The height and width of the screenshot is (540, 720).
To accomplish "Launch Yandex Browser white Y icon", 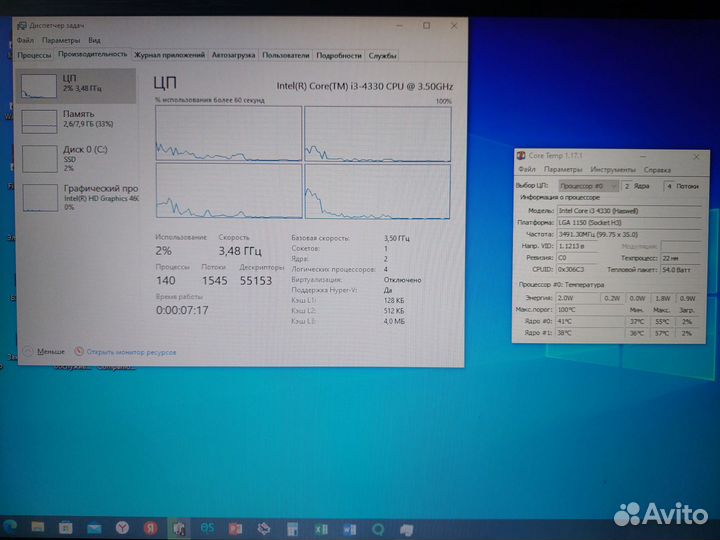I will point(122,528).
